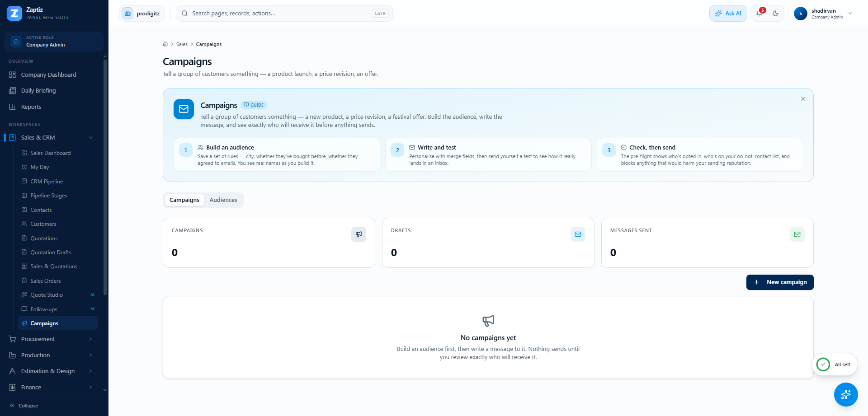Open Customers list
The width and height of the screenshot is (868, 416).
click(x=58, y=224)
